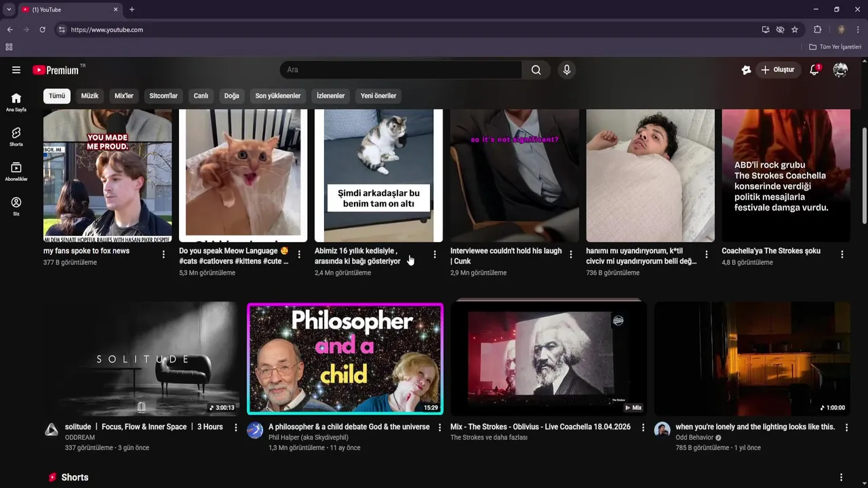The width and height of the screenshot is (868, 488).
Task: Open Abonelikler in the sidebar
Action: point(16,171)
